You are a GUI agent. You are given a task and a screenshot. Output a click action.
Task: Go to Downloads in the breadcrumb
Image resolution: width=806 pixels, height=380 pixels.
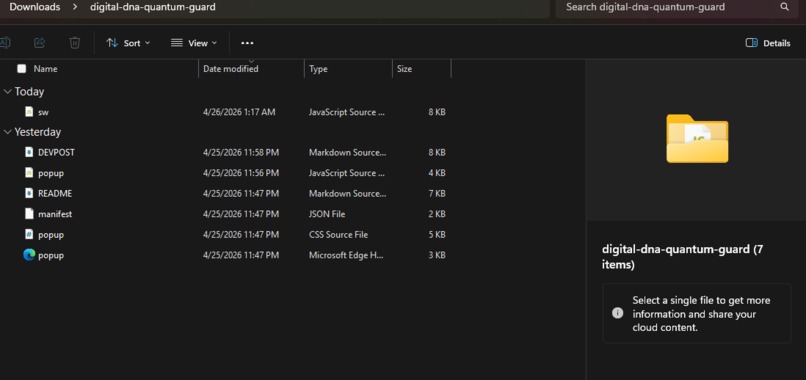click(35, 7)
